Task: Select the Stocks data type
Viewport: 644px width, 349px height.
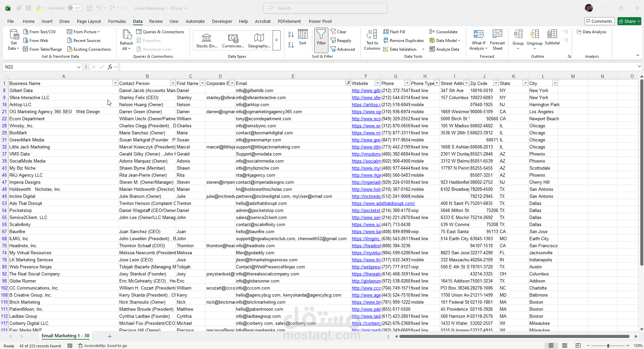Action: [207, 40]
